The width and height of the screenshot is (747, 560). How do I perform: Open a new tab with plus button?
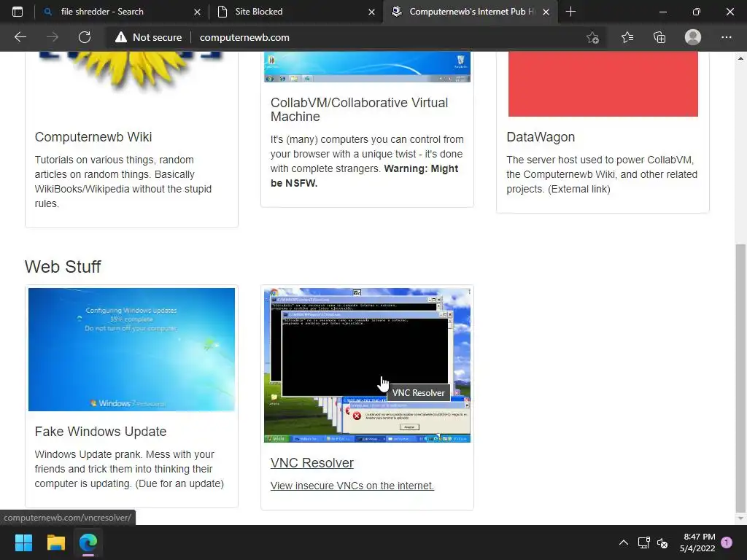point(570,12)
